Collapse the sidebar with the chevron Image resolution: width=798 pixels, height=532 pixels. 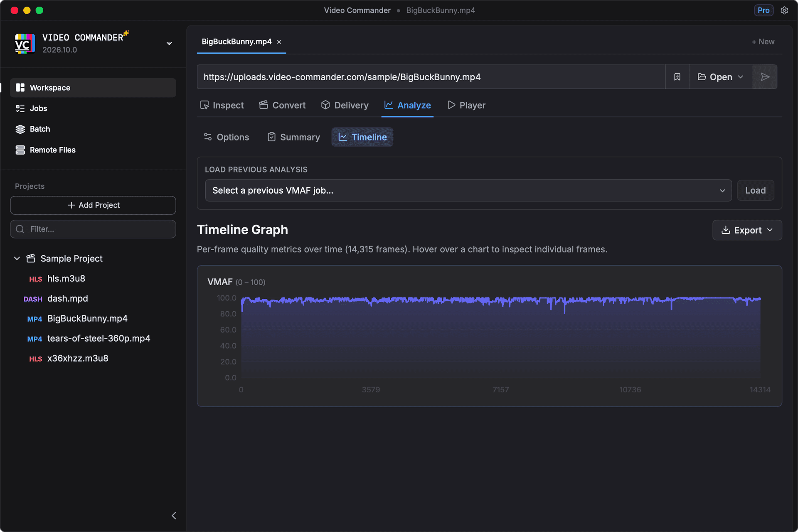tap(174, 516)
